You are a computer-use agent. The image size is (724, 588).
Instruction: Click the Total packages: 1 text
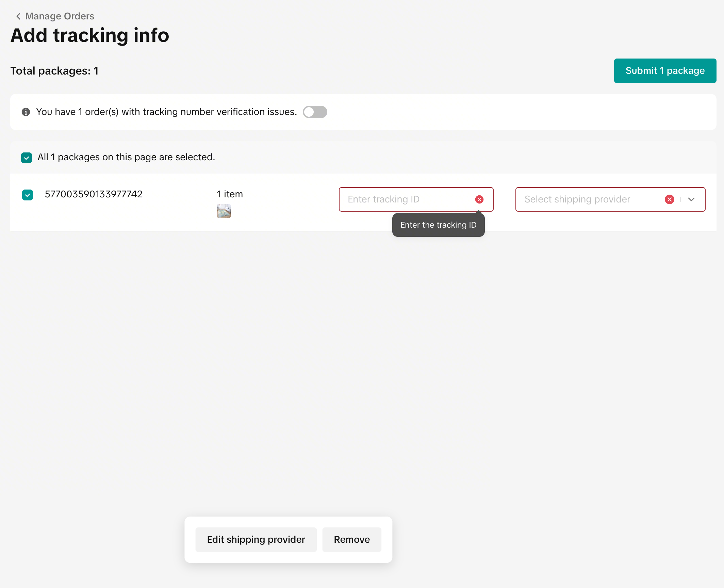(54, 71)
